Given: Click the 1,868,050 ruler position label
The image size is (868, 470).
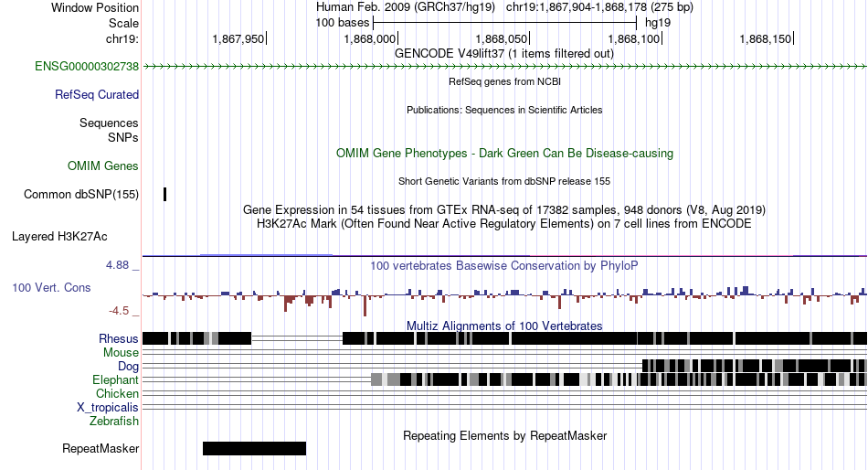Looking at the screenshot, I should pyautogui.click(x=502, y=38).
